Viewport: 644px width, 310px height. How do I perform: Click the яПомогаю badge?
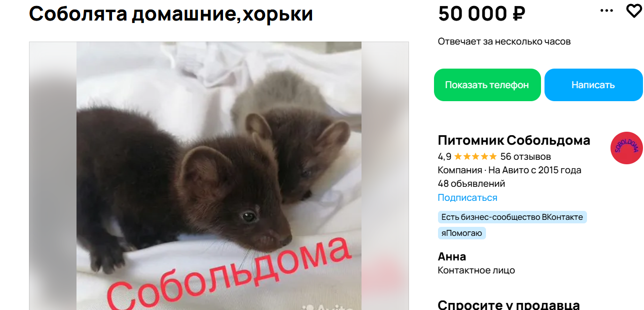point(461,233)
